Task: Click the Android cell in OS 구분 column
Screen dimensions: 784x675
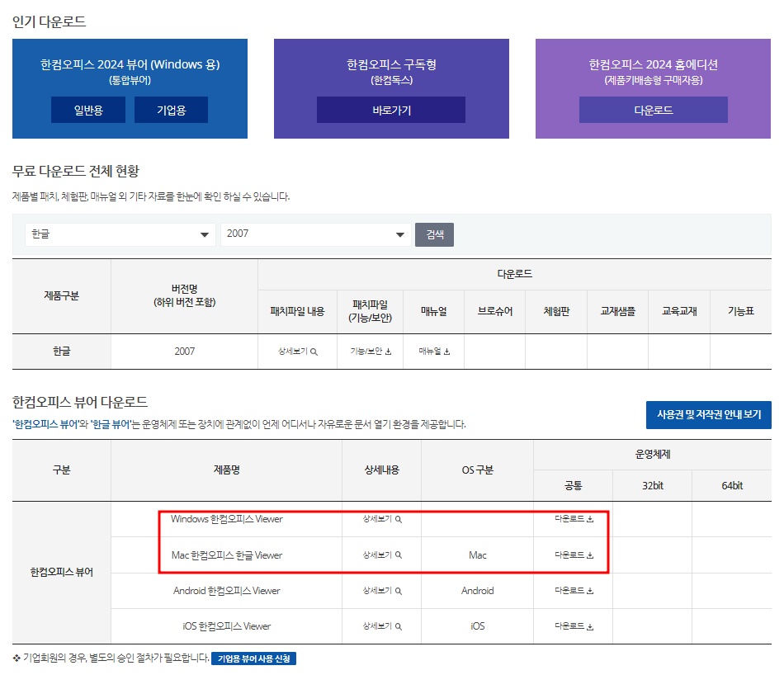Action: [478, 591]
